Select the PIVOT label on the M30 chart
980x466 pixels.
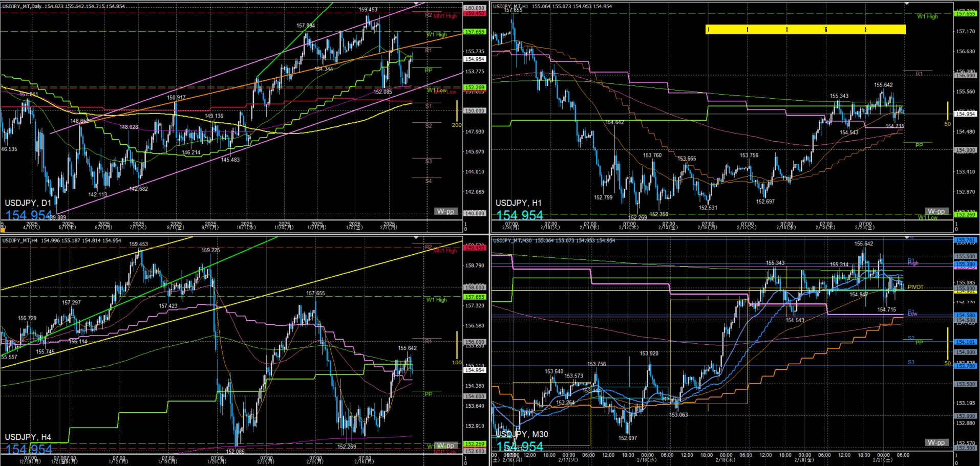pos(915,287)
